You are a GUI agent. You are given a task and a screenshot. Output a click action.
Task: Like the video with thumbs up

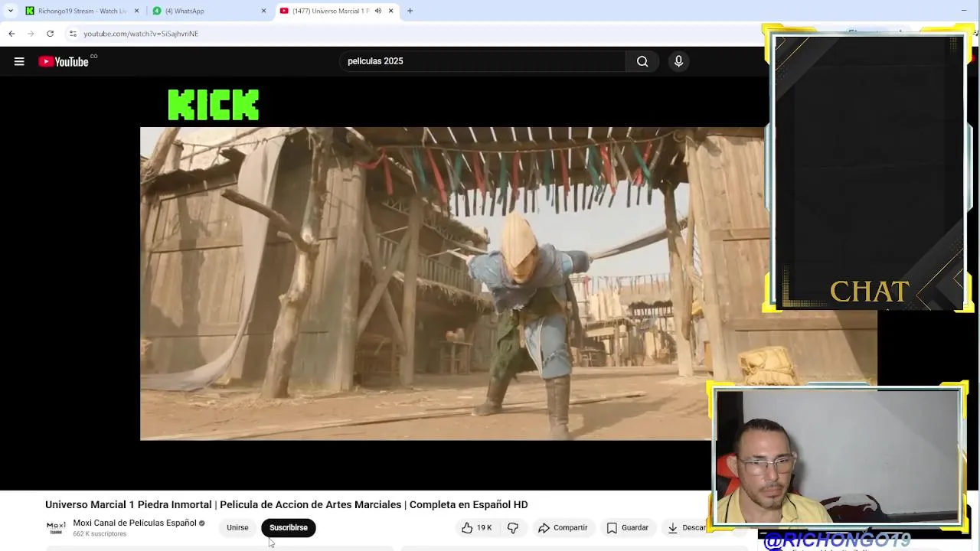pyautogui.click(x=477, y=527)
